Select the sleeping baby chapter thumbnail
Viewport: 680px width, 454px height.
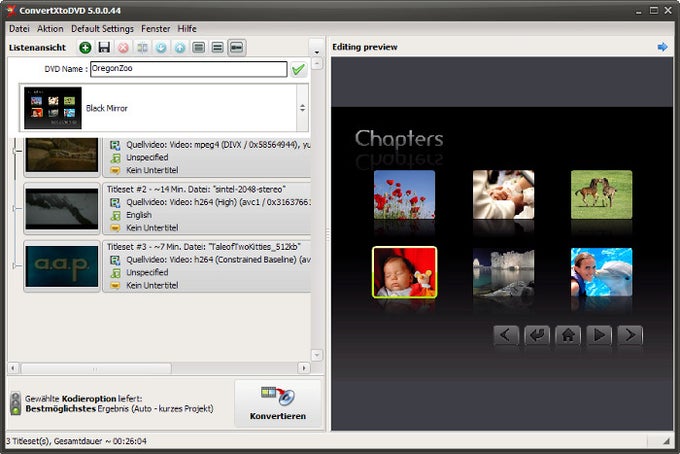(x=405, y=272)
